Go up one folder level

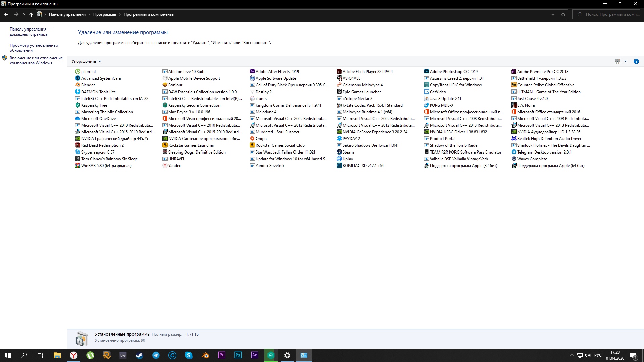(x=31, y=14)
